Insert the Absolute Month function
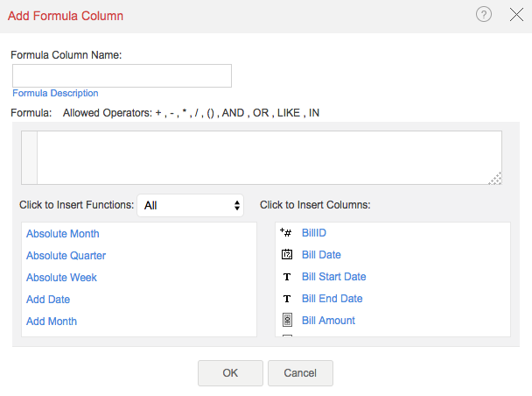Image resolution: width=532 pixels, height=396 pixels. 63,234
